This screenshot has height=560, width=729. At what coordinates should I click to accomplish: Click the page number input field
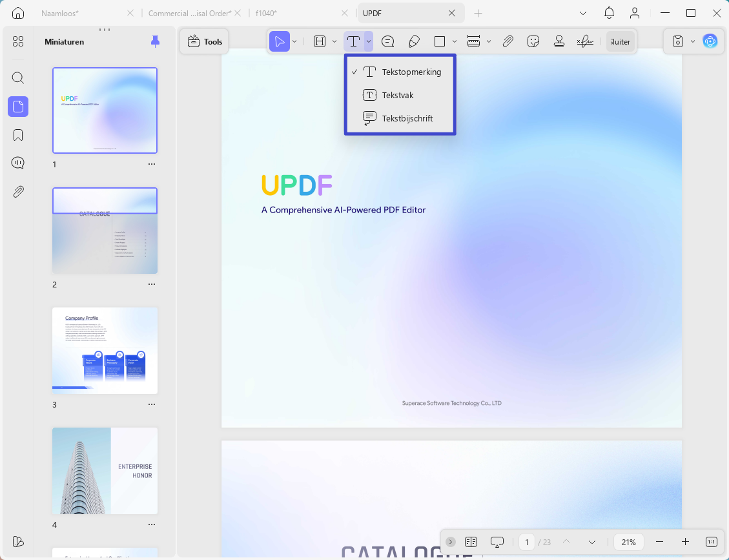(527, 542)
